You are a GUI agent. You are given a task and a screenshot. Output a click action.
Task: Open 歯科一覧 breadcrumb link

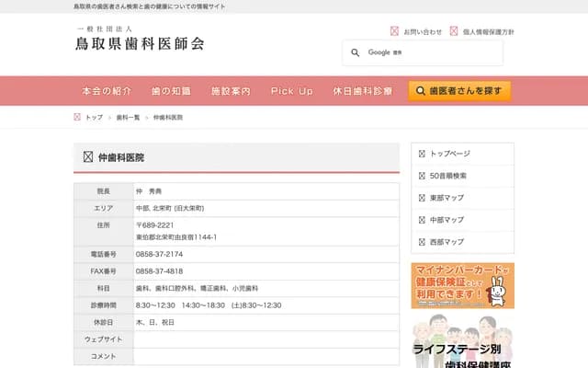pos(128,118)
